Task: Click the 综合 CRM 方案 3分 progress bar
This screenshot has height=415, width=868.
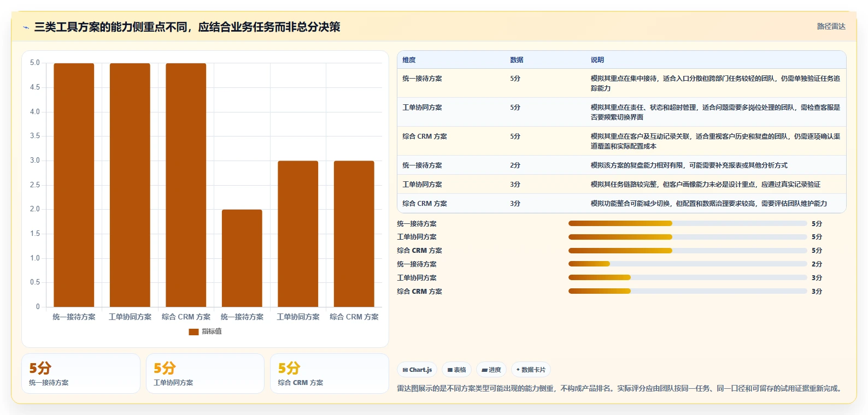Action: [688, 291]
